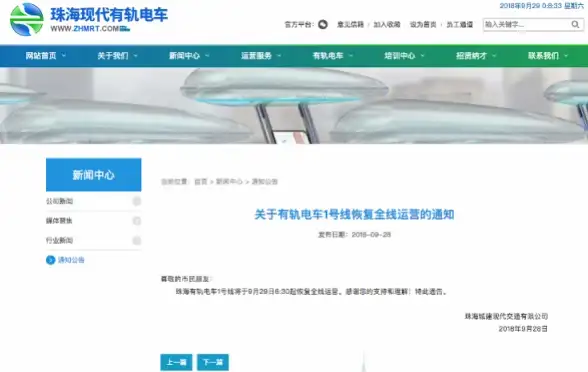Expand the 关于我们 dropdown arrow
The width and height of the screenshot is (588, 372).
pos(135,56)
